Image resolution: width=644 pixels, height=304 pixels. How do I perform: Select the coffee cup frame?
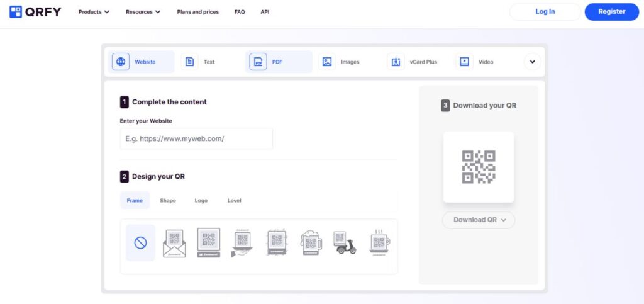point(379,243)
